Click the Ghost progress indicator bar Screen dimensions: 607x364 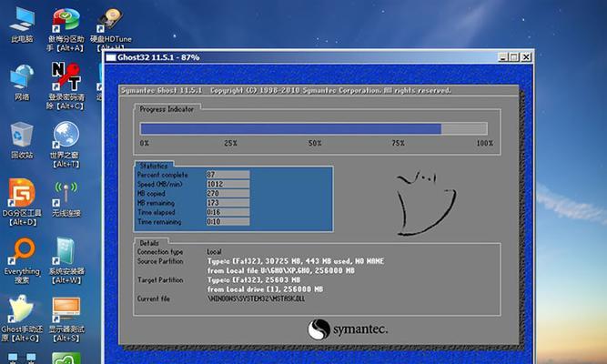point(314,128)
